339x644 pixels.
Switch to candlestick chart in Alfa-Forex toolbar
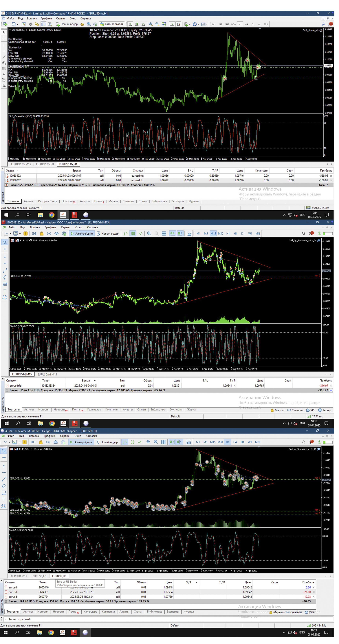(133, 234)
